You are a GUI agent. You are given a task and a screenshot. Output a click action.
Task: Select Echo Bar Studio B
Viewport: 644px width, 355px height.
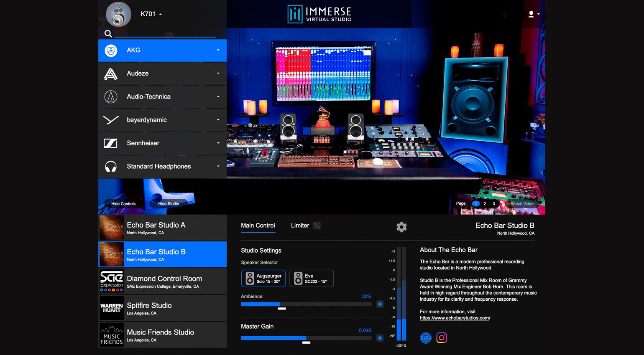(162, 254)
